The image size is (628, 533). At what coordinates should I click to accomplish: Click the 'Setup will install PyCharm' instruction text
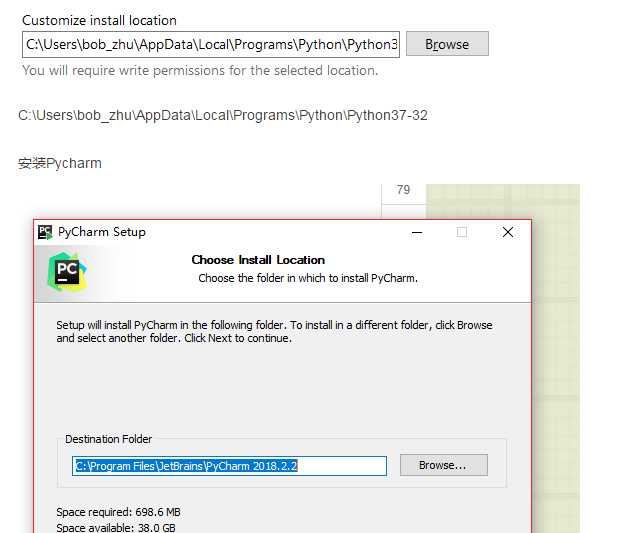pyautogui.click(x=274, y=332)
